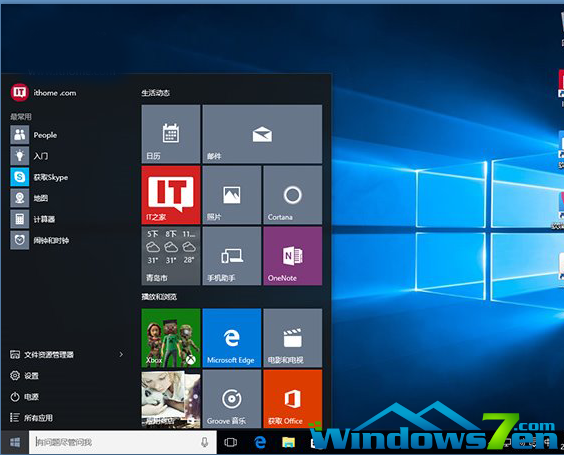This screenshot has height=455, width=564.
Task: Open the Movies & TV (电影和电视) tile
Action: [292, 338]
